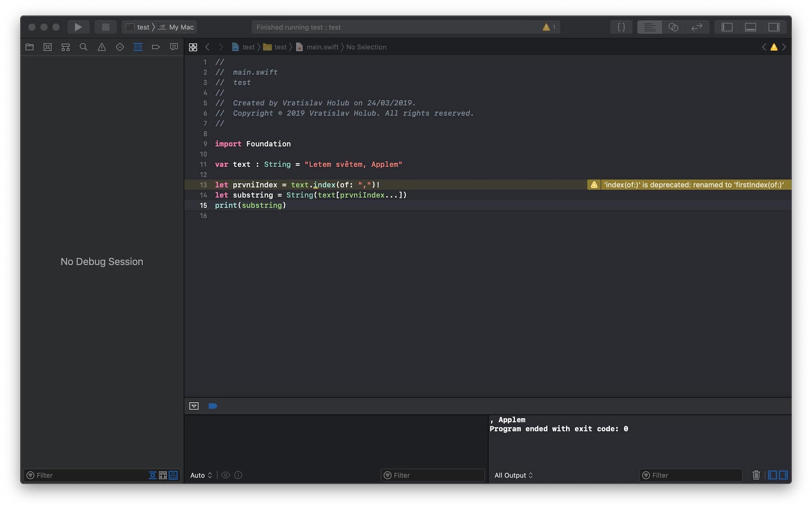The image size is (812, 509).
Task: Focus the navigator Filter field
Action: click(86, 475)
